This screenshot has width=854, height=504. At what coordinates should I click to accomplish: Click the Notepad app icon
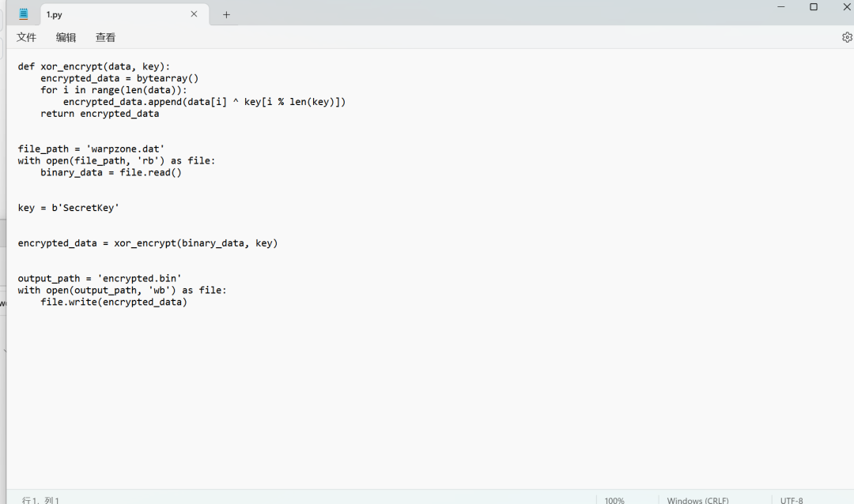click(24, 14)
